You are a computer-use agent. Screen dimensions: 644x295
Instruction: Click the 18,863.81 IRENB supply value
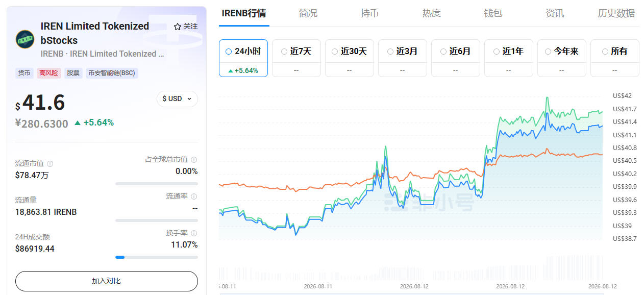46,212
